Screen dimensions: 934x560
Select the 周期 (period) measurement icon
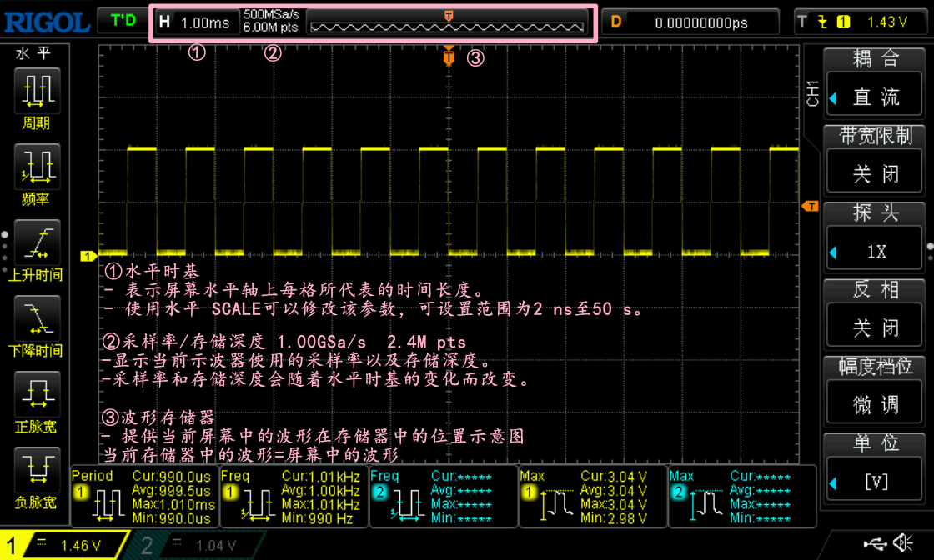(x=37, y=91)
